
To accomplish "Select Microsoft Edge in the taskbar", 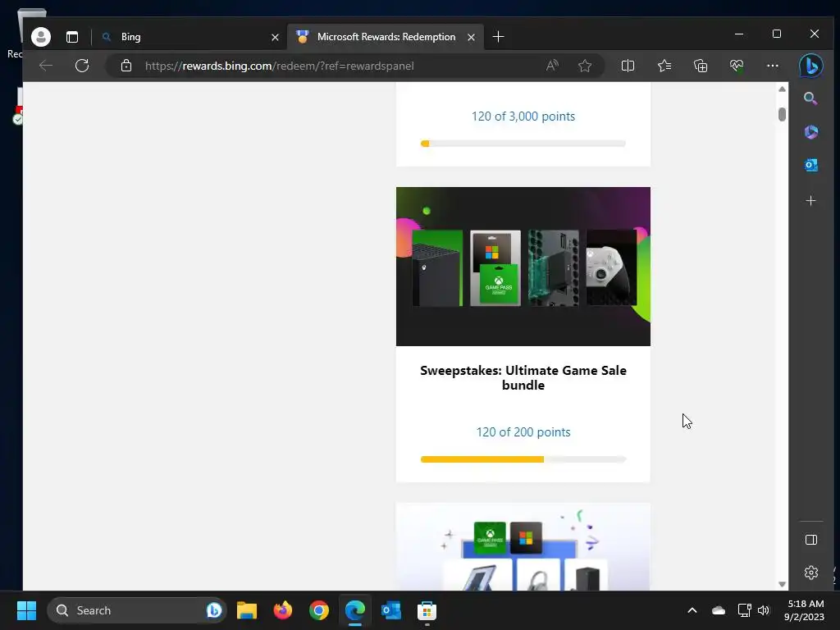I will click(x=354, y=610).
